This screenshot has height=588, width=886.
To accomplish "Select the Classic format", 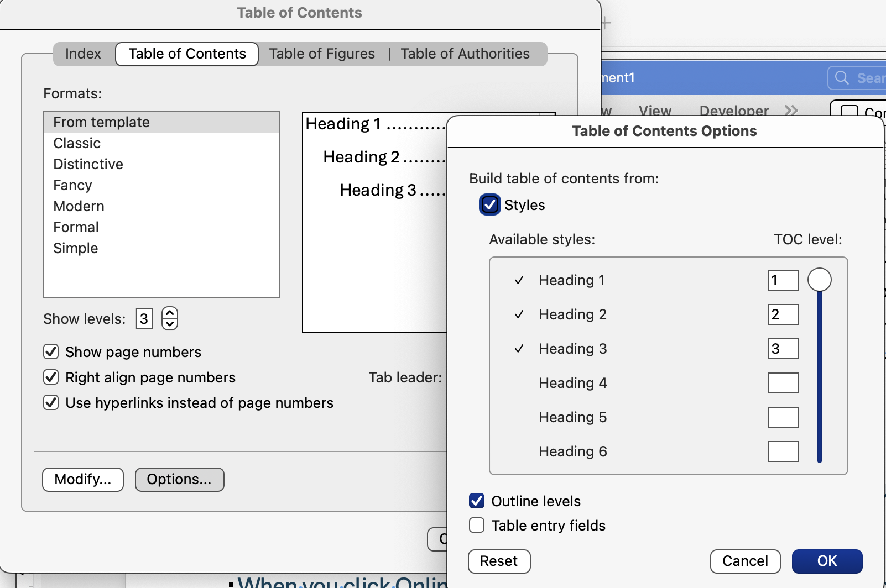I will coord(77,143).
